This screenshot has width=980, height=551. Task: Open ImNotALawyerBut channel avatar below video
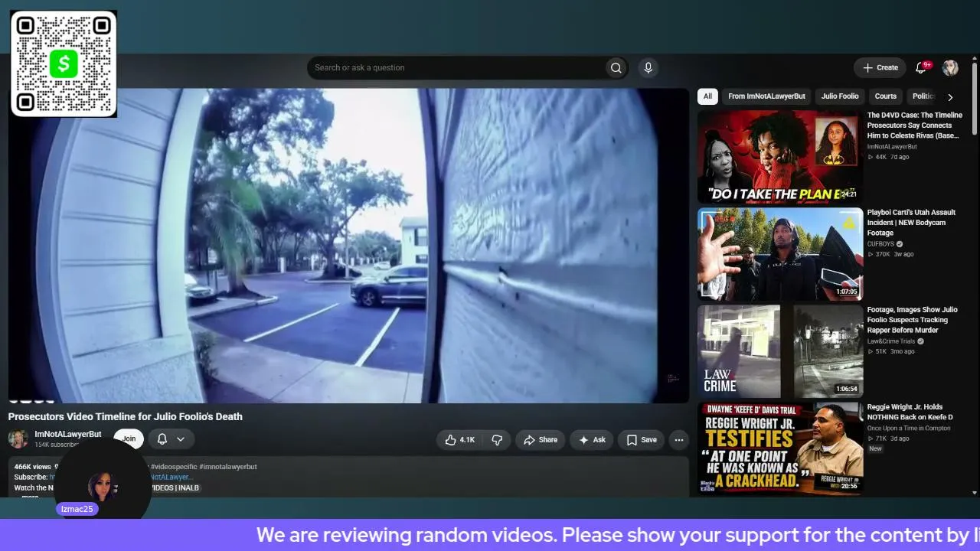coord(18,439)
